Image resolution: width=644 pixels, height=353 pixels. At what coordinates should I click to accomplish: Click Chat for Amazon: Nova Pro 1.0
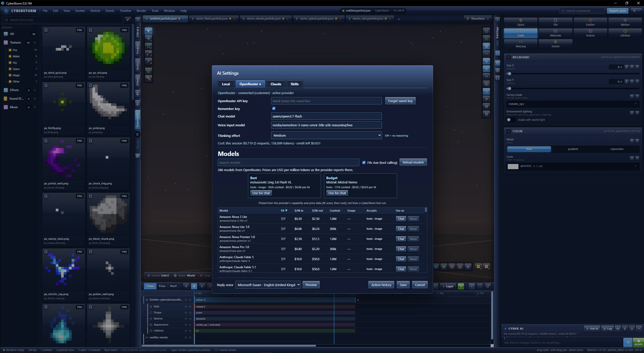click(401, 249)
